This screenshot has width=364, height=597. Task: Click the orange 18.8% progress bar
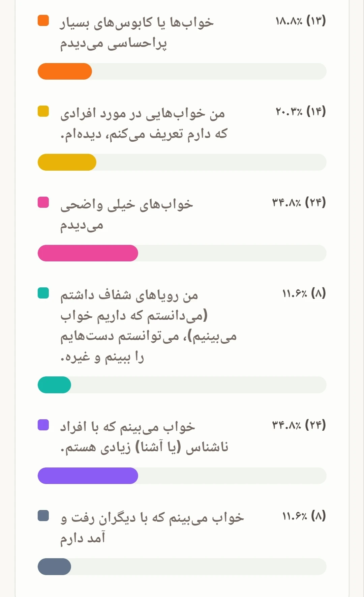[182, 72]
